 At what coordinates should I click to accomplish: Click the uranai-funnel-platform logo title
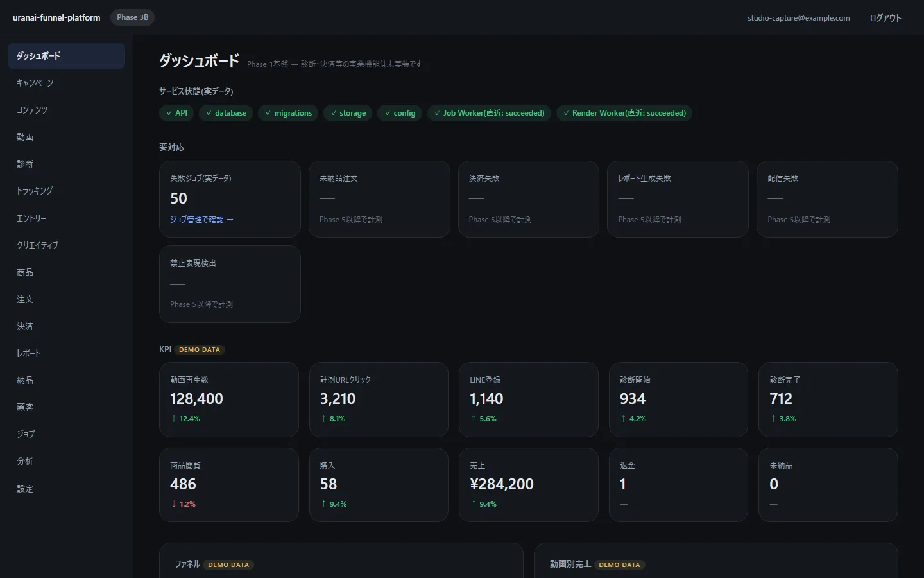click(x=56, y=18)
